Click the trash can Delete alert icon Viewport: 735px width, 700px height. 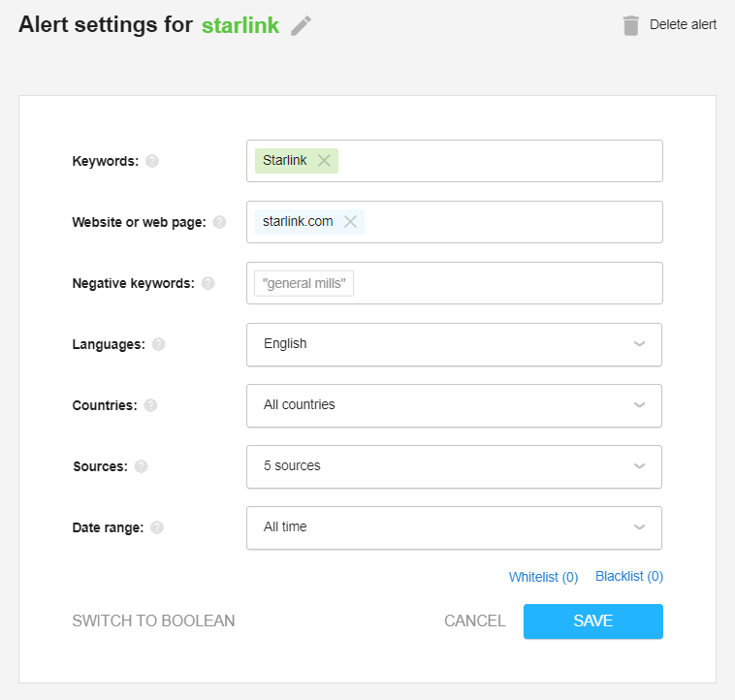coord(631,25)
